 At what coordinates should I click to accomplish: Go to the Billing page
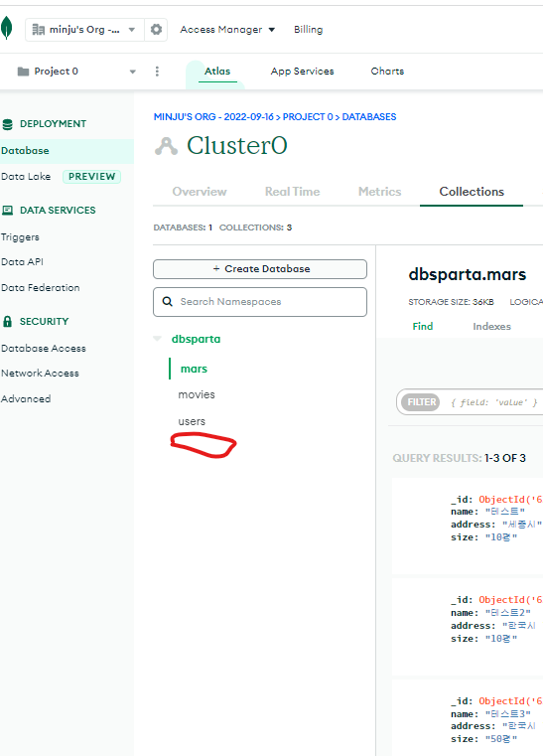click(309, 30)
